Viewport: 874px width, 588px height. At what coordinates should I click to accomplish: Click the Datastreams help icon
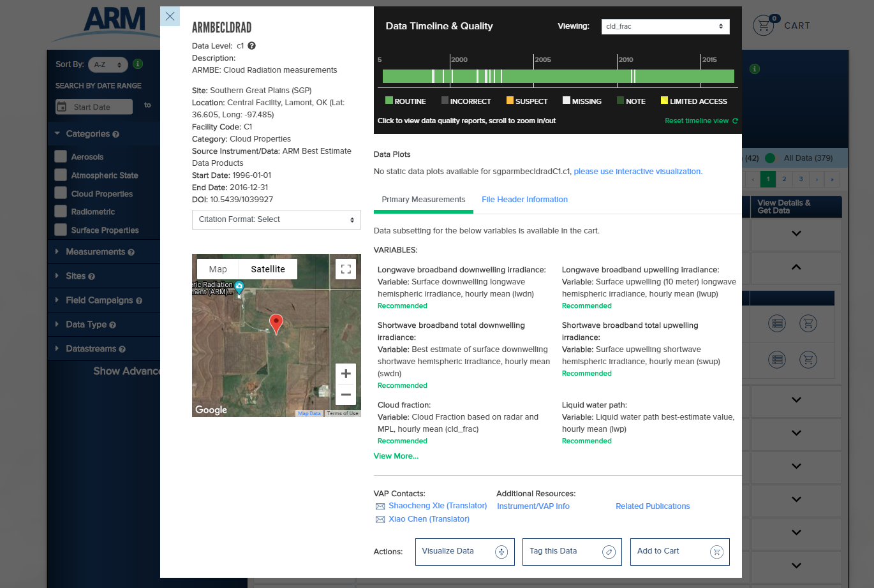click(122, 349)
